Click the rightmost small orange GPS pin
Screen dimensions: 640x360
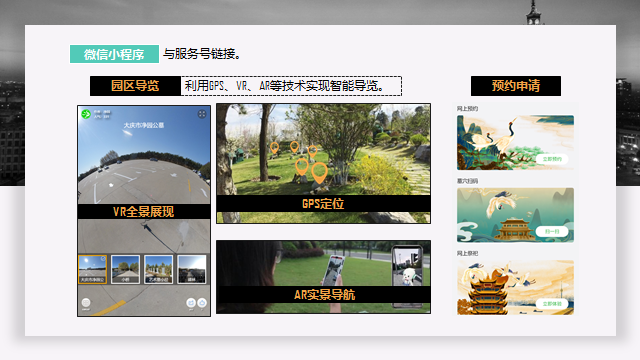pyautogui.click(x=313, y=151)
